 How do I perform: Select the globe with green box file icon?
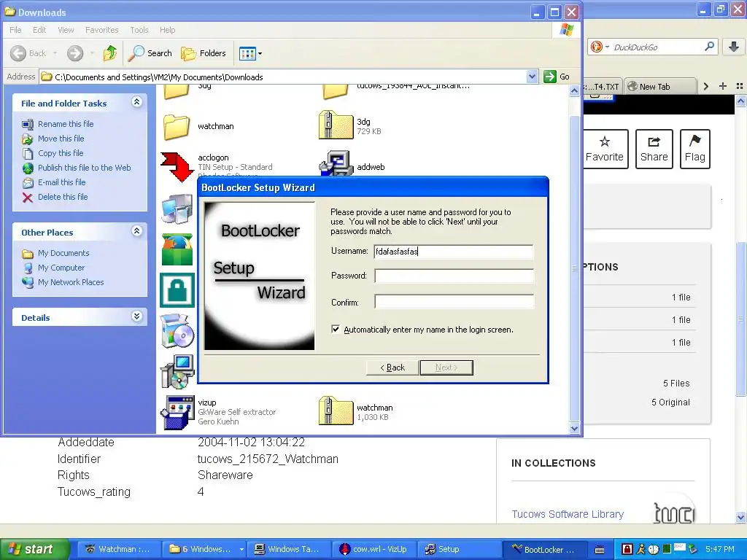click(x=177, y=249)
